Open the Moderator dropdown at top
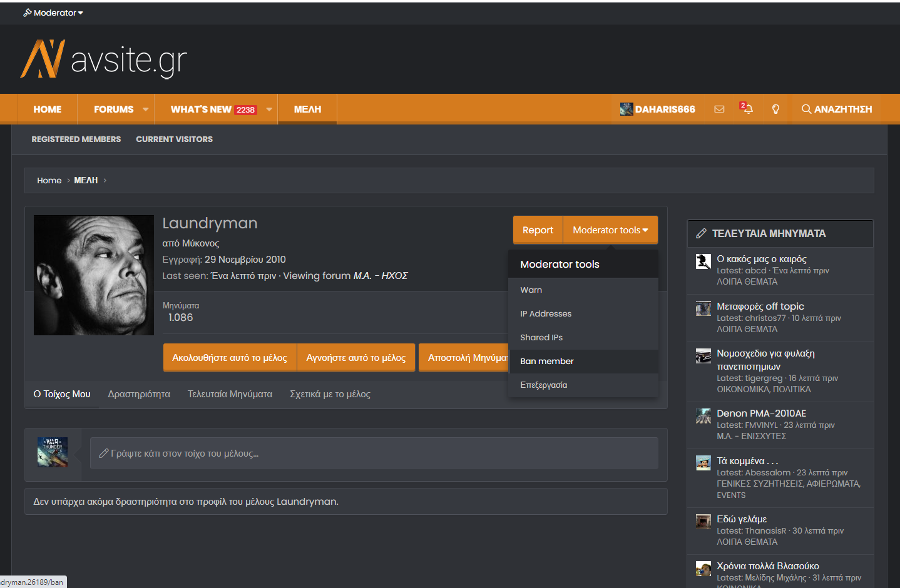900x588 pixels. (x=54, y=13)
